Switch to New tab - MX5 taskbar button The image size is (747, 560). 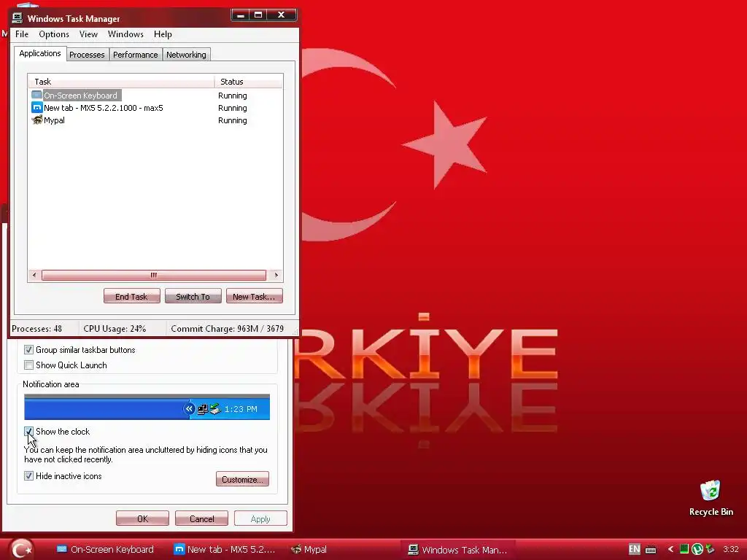click(224, 550)
